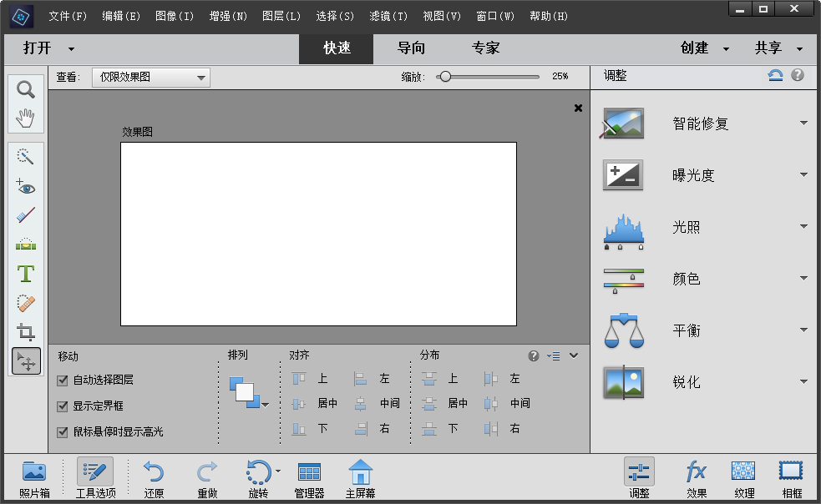Screen dimensions: 821x504
Task: Collapse the tool options panel chevron
Action: (574, 355)
